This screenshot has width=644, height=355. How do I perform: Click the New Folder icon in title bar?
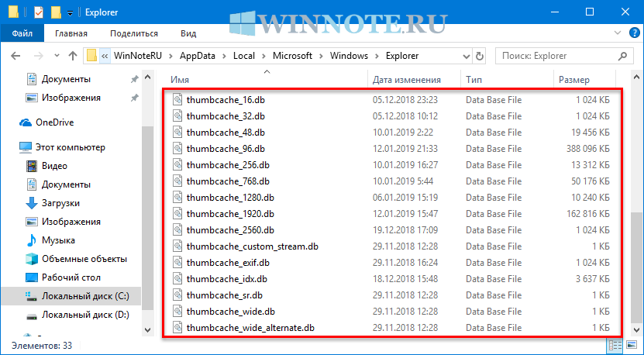pyautogui.click(x=56, y=12)
